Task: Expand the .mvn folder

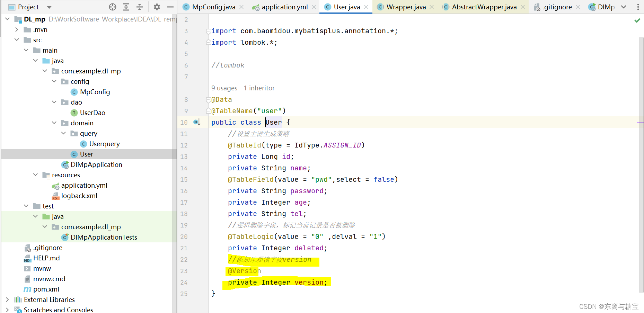Action: 17,29
